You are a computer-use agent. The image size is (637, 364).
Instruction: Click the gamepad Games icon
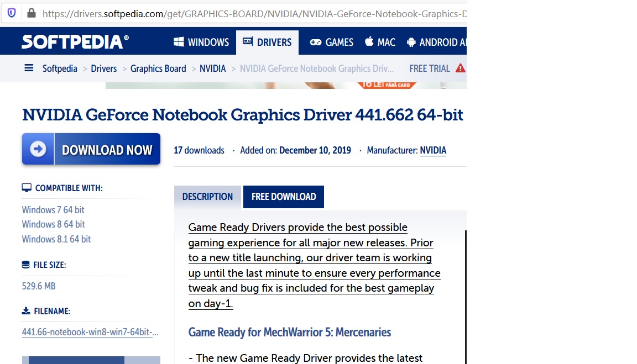[x=316, y=42]
